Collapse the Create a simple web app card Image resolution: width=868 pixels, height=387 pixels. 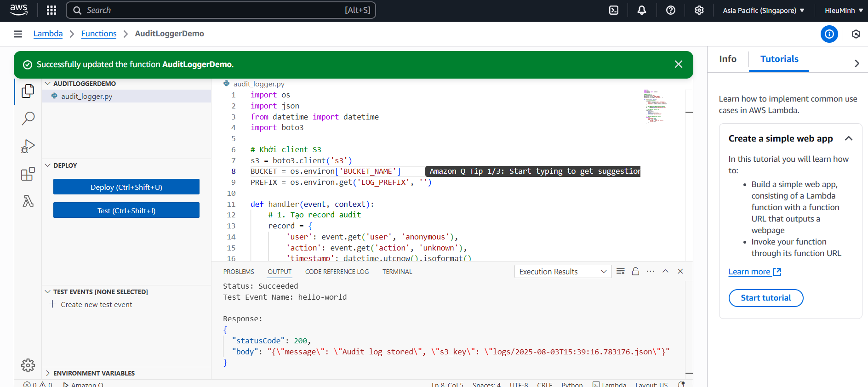pyautogui.click(x=849, y=138)
